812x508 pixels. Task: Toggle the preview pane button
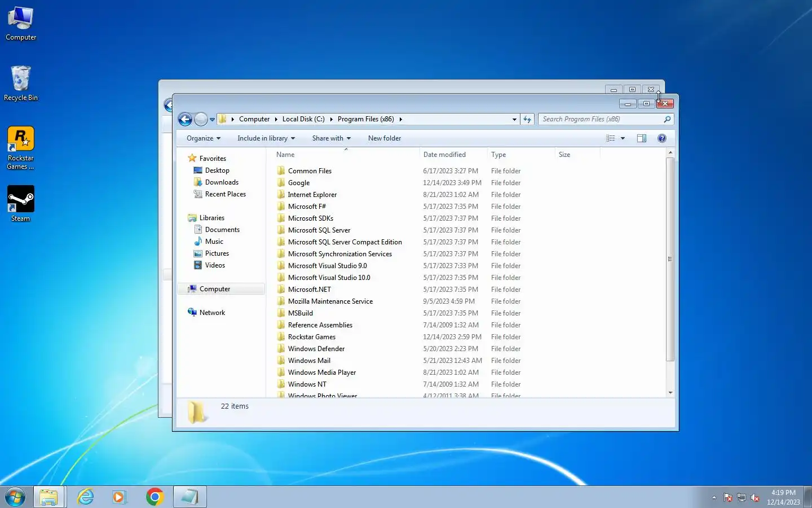coord(642,138)
